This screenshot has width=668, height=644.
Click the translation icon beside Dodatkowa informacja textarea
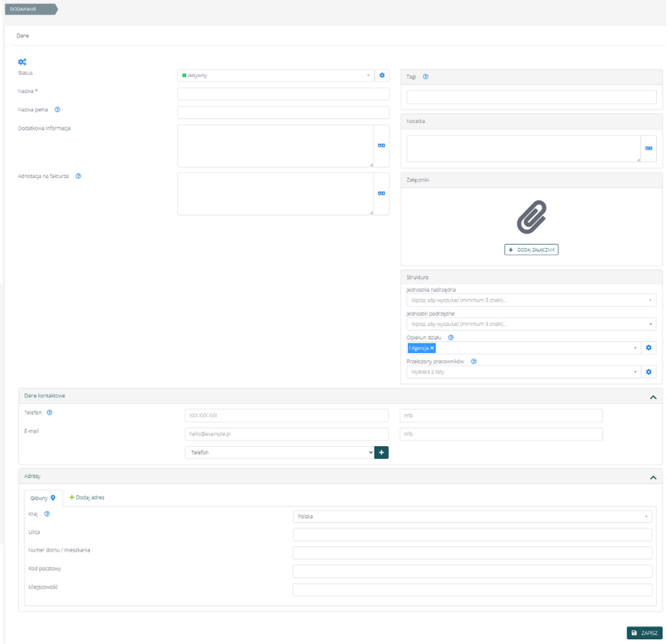381,145
